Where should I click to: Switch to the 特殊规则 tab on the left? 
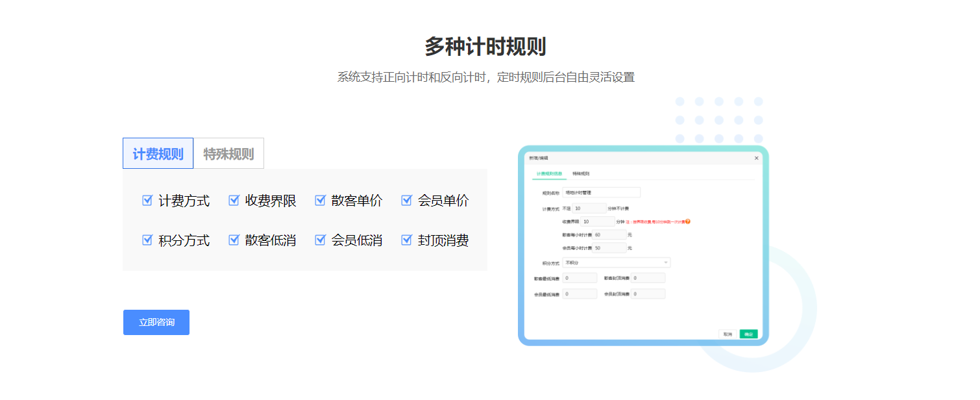point(228,153)
